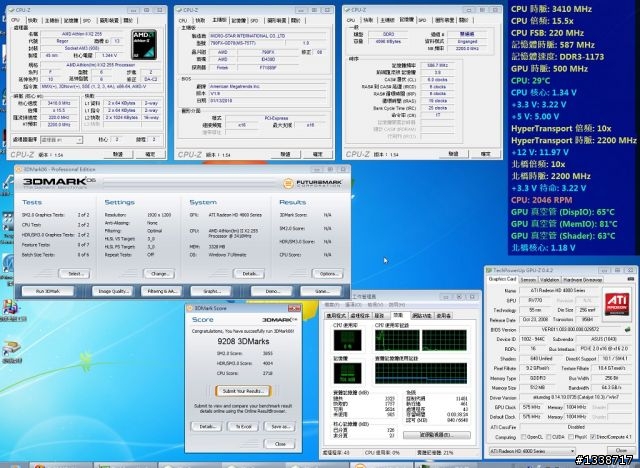This screenshot has width=640, height=468.
Task: Click the AMD Athlon II logo in CPU-Z
Action: tap(144, 44)
